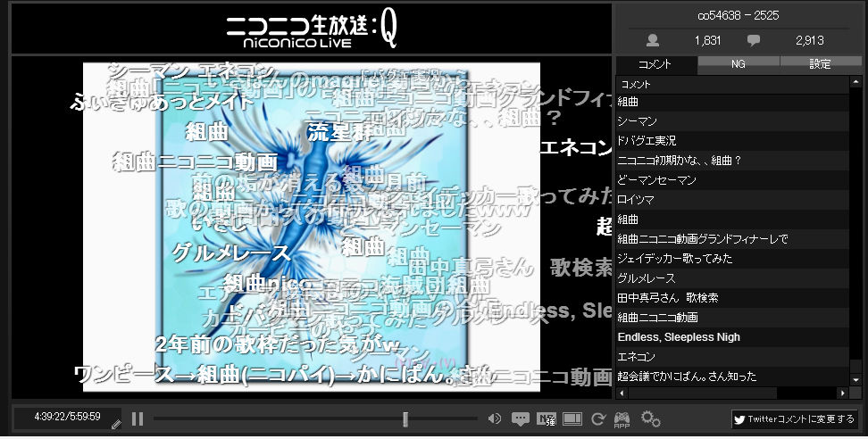Select the ドバグエ実況 comment row

click(x=732, y=141)
